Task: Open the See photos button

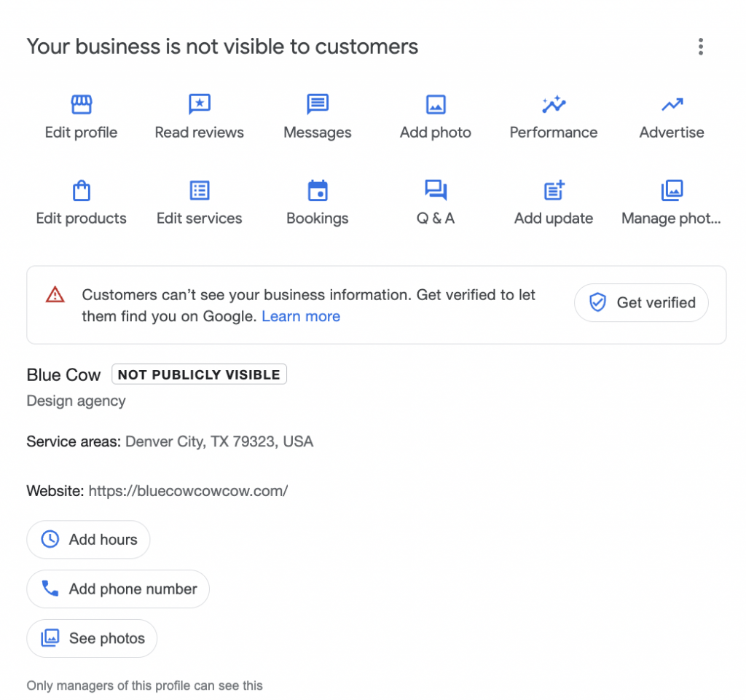Action: [x=92, y=639]
